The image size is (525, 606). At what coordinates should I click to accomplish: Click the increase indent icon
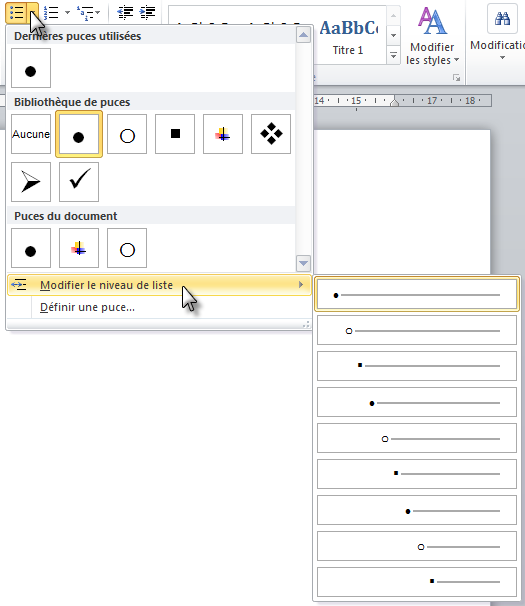[x=148, y=12]
